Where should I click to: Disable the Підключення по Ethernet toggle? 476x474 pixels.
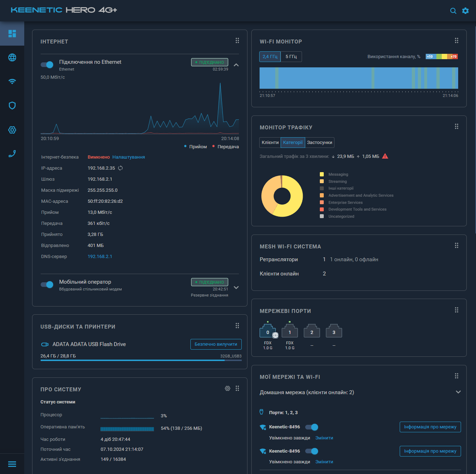click(x=47, y=65)
